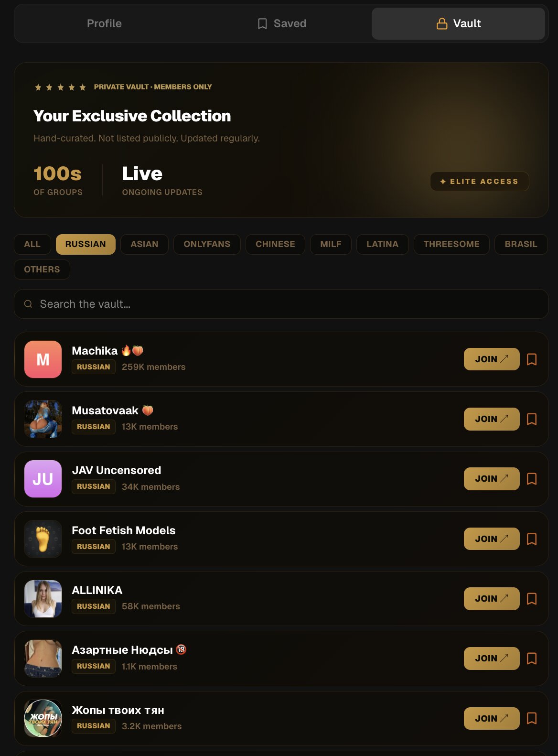Image resolution: width=558 pixels, height=756 pixels.
Task: Bookmark the JAV Uncensored group
Action: [x=531, y=479]
